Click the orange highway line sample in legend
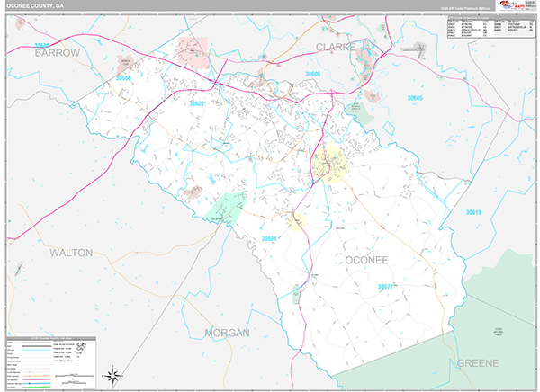This screenshot has height=392, width=540. pyautogui.click(x=37, y=376)
